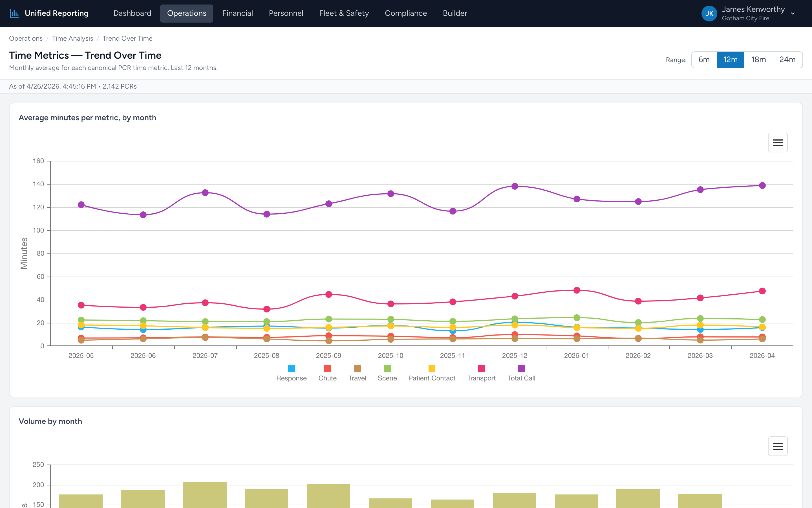Click the Response legend label
The image size is (812, 508).
pyautogui.click(x=291, y=378)
